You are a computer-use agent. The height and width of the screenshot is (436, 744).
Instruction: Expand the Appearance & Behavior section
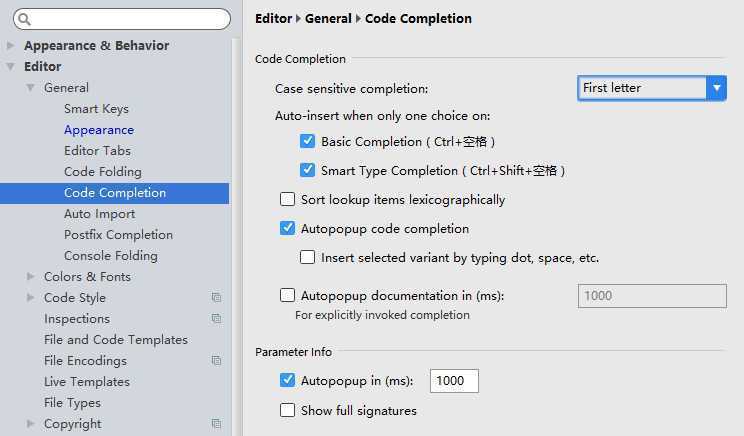10,46
